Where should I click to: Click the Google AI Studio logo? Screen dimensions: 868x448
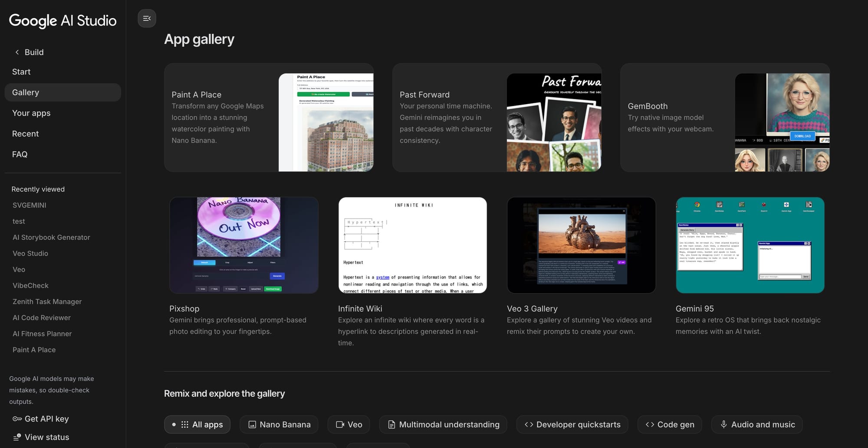pyautogui.click(x=62, y=20)
